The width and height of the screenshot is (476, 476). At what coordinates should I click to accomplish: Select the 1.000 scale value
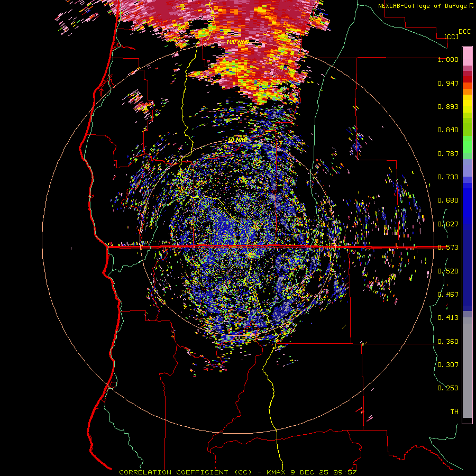click(448, 59)
